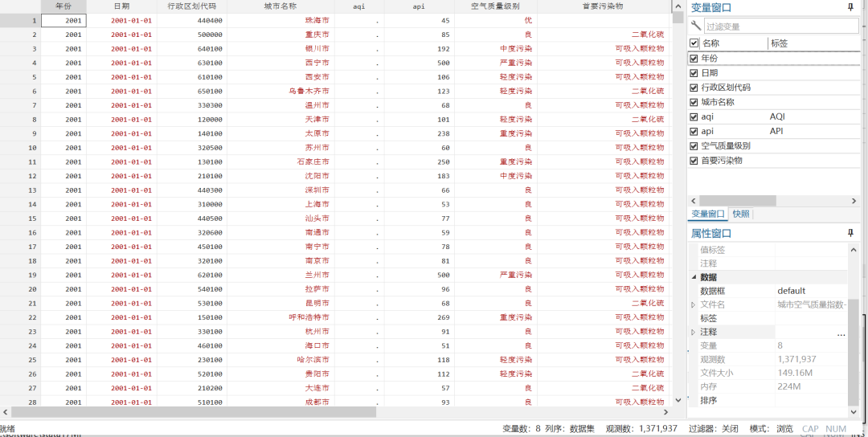
Task: Select the 日期 column header
Action: pyautogui.click(x=121, y=6)
